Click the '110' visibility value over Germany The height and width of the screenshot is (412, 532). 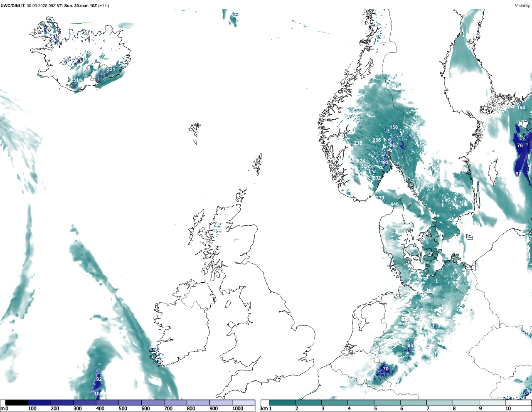point(435,326)
